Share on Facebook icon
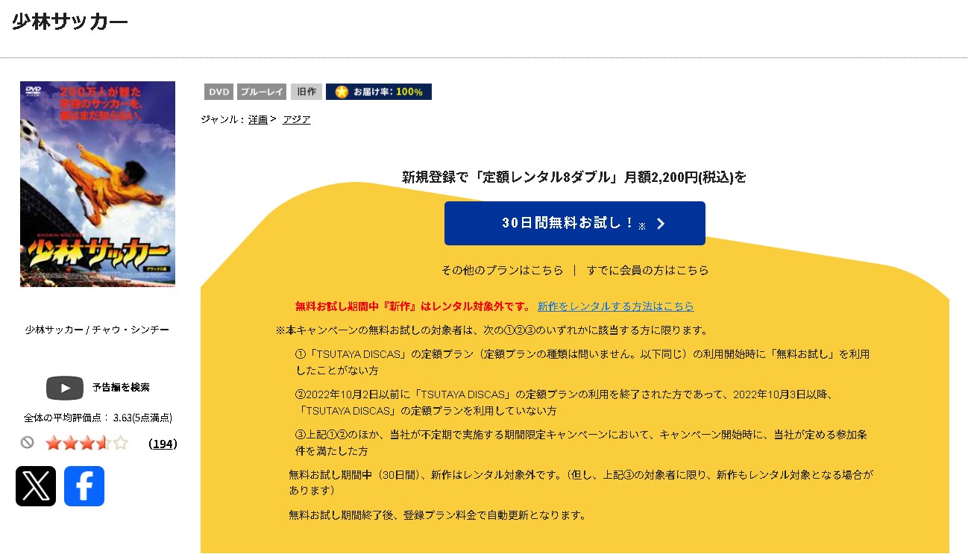Viewport: 968px width, 560px height. pos(84,486)
